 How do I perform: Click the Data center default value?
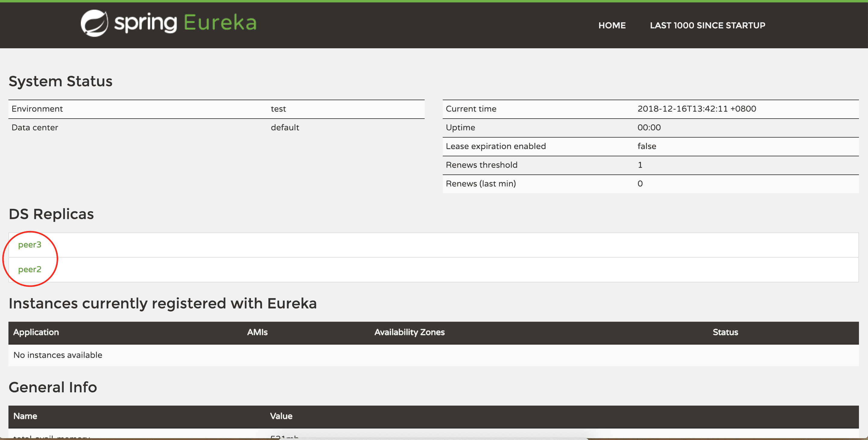pos(285,127)
